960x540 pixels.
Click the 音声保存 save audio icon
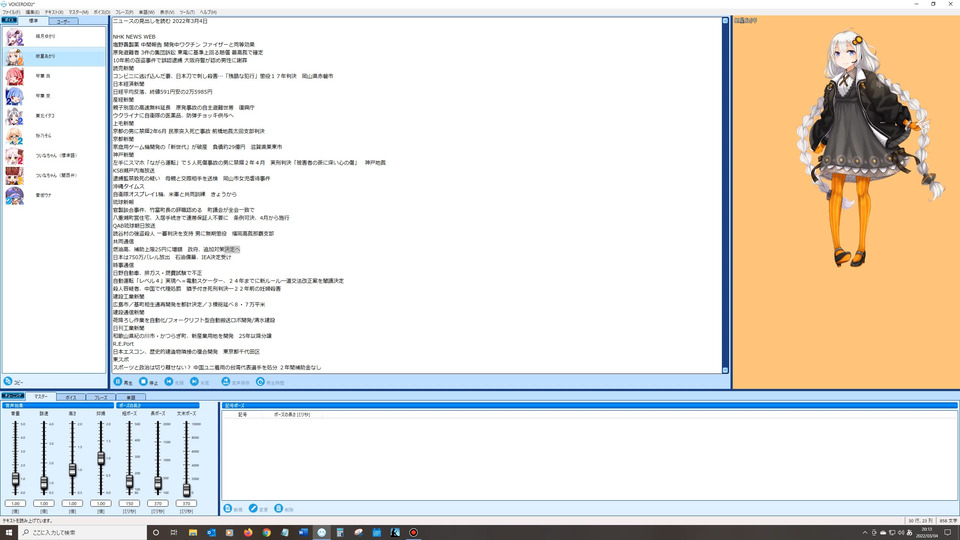(225, 381)
